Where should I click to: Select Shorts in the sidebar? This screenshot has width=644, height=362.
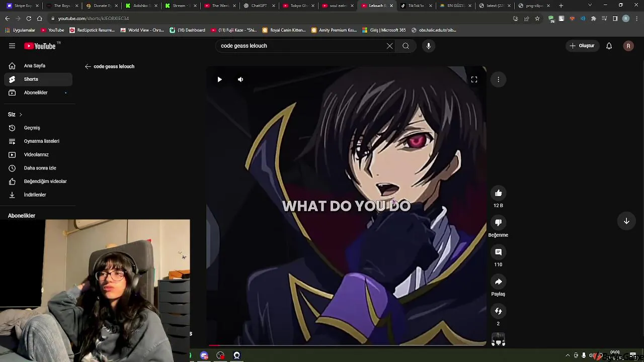[38, 79]
